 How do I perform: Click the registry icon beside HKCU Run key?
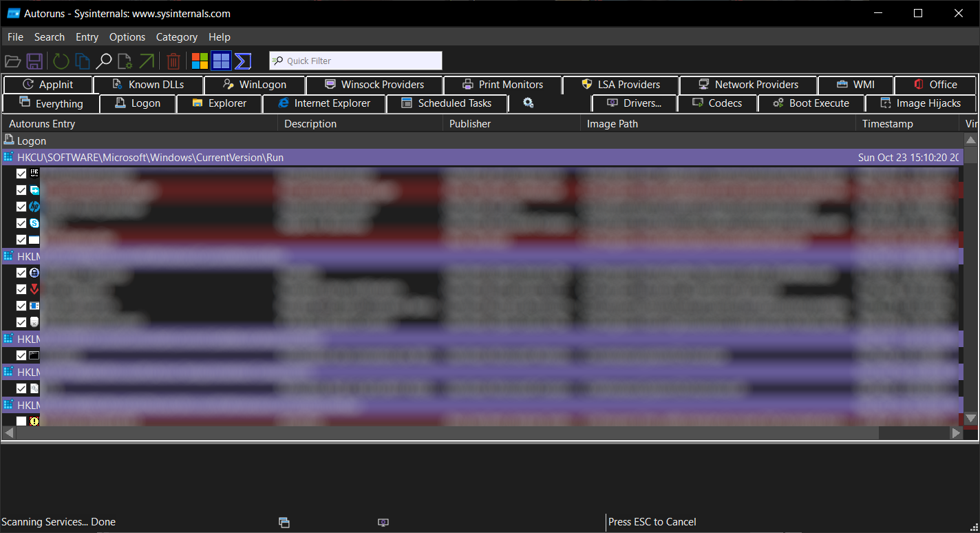pyautogui.click(x=9, y=157)
